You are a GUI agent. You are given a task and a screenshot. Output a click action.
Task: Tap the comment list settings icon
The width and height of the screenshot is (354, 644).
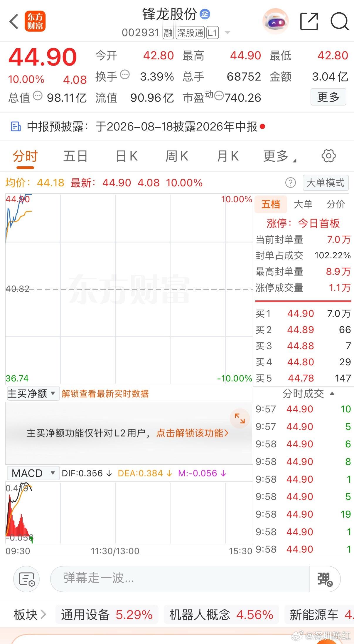coord(26,579)
